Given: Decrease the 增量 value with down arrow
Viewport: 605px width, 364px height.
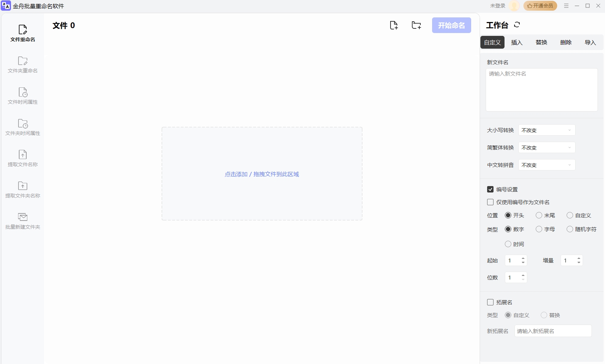Looking at the screenshot, I should click(579, 262).
